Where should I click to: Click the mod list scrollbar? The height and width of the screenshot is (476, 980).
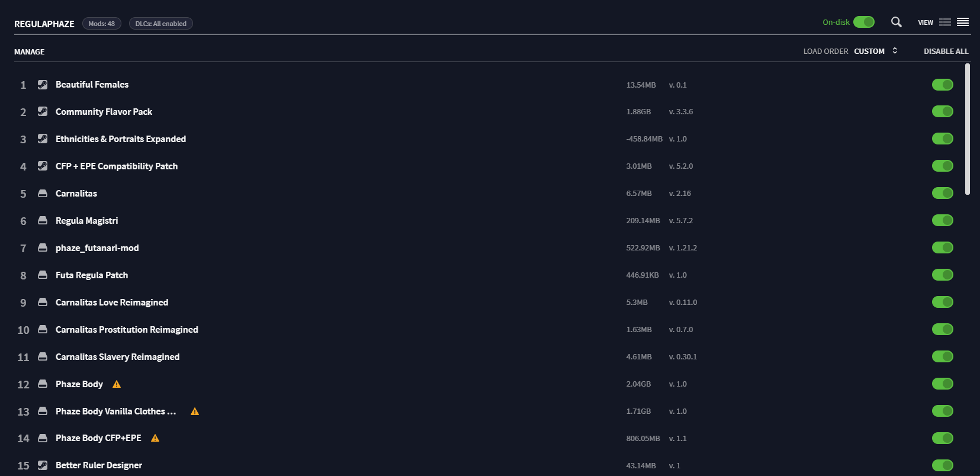point(968,129)
